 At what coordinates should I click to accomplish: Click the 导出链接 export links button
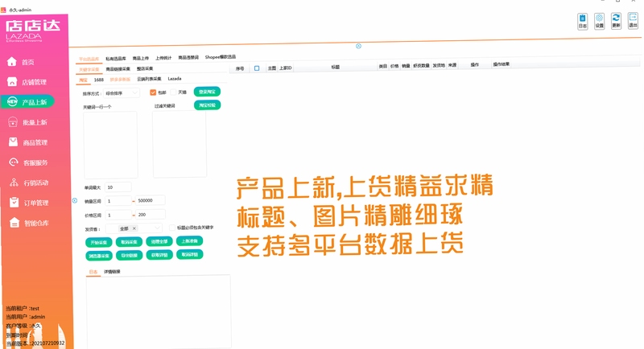pos(130,256)
